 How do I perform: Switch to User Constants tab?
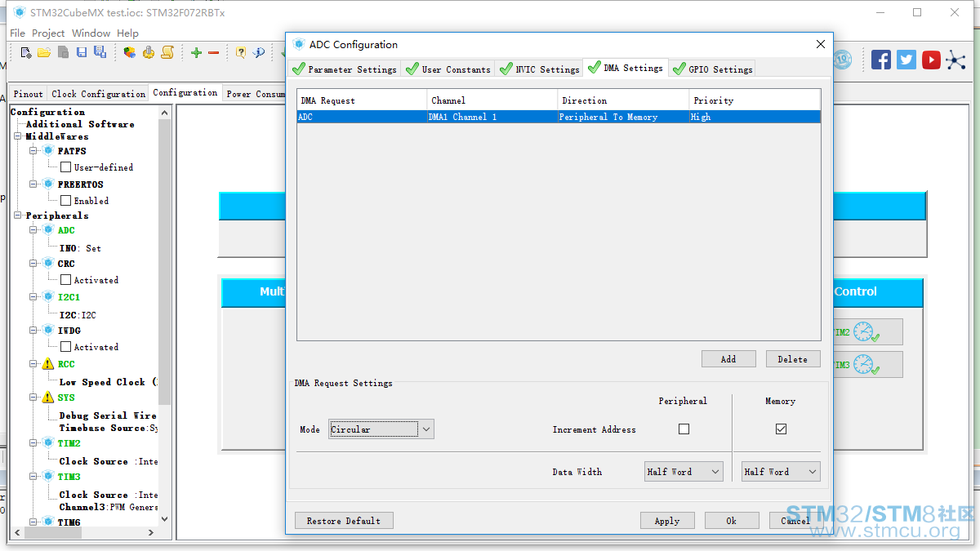click(x=448, y=69)
